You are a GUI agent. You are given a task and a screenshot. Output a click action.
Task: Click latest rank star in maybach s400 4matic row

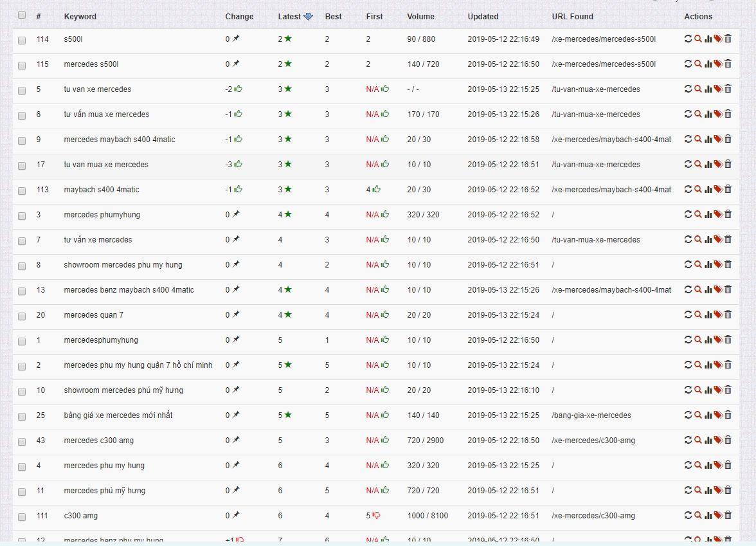(288, 189)
